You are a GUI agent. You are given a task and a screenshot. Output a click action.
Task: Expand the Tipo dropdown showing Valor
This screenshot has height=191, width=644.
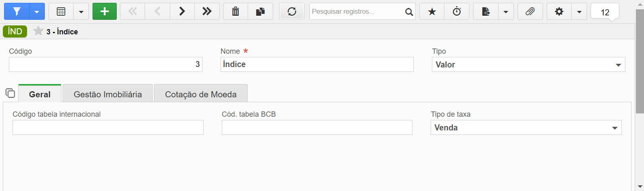(528, 65)
